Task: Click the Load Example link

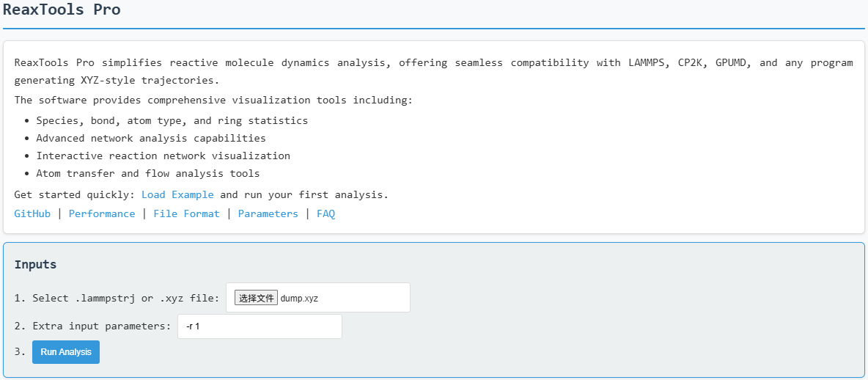Action: tap(177, 195)
